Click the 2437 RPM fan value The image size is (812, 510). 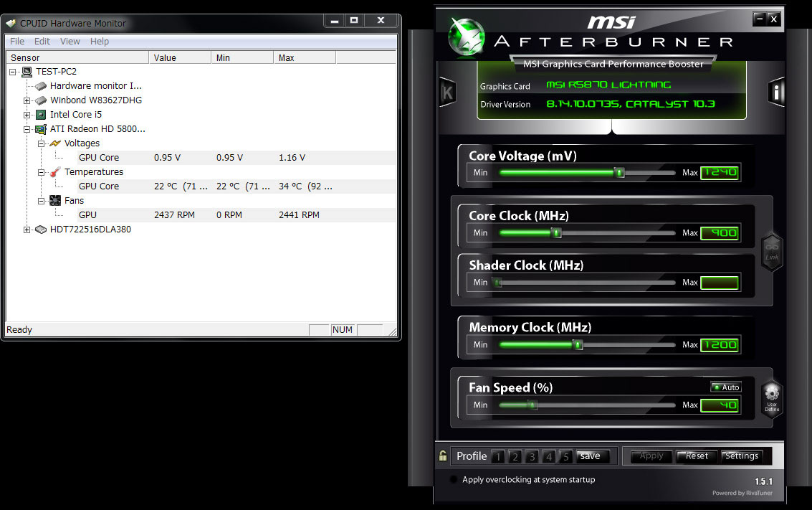click(175, 215)
